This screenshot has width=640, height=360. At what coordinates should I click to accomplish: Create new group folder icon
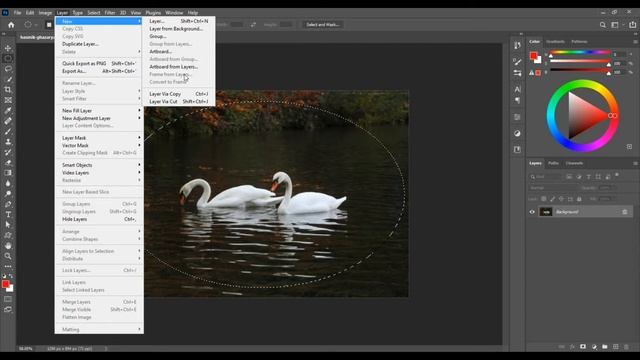605,347
